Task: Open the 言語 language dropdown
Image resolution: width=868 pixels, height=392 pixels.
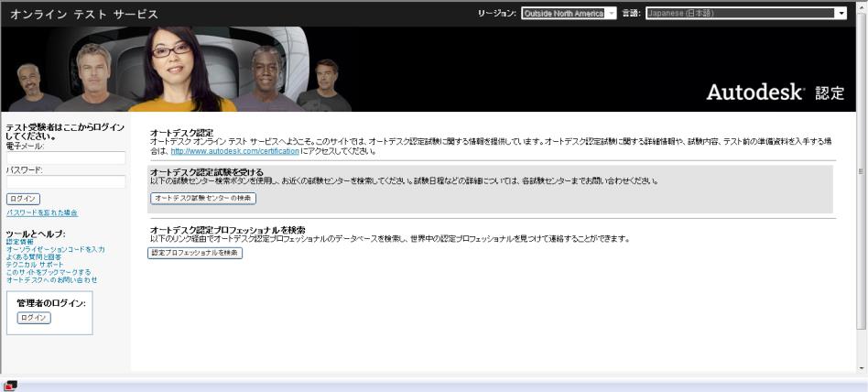Action: point(746,14)
